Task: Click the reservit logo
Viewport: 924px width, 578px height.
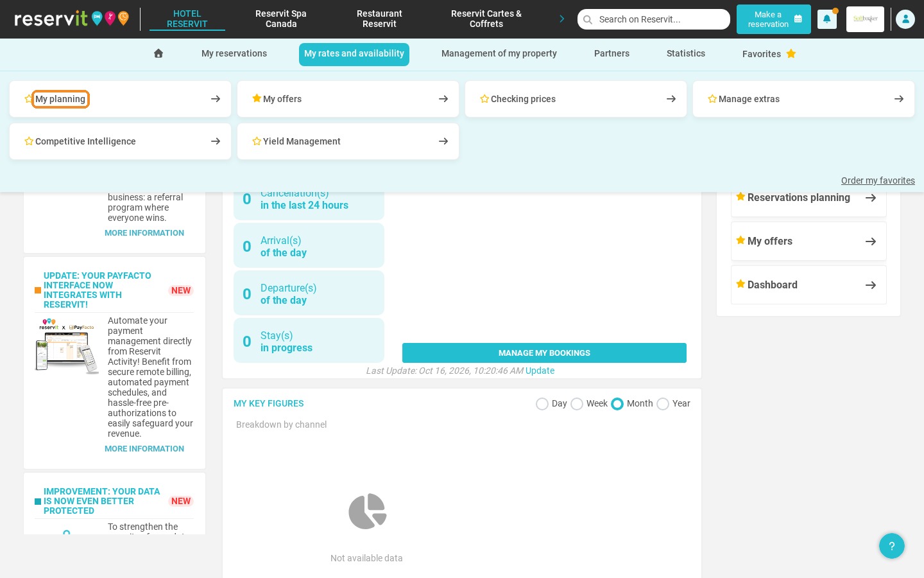Action: click(x=71, y=18)
